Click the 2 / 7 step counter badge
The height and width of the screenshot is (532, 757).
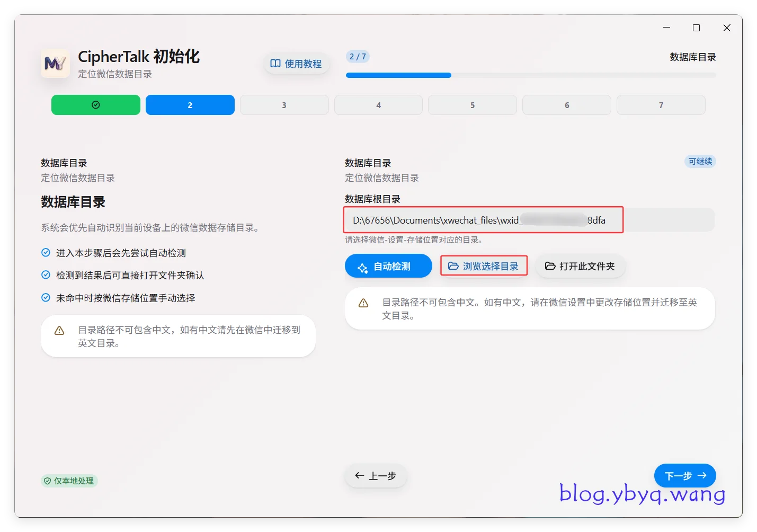coord(358,57)
